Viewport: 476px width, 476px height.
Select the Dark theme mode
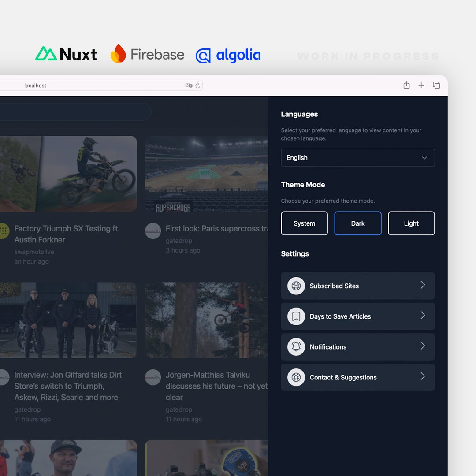pyautogui.click(x=358, y=223)
